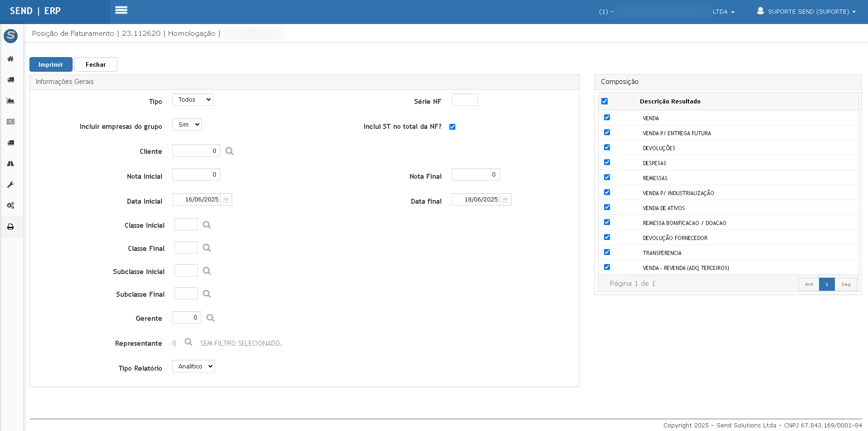Focus the Subclasse Final input

186,294
